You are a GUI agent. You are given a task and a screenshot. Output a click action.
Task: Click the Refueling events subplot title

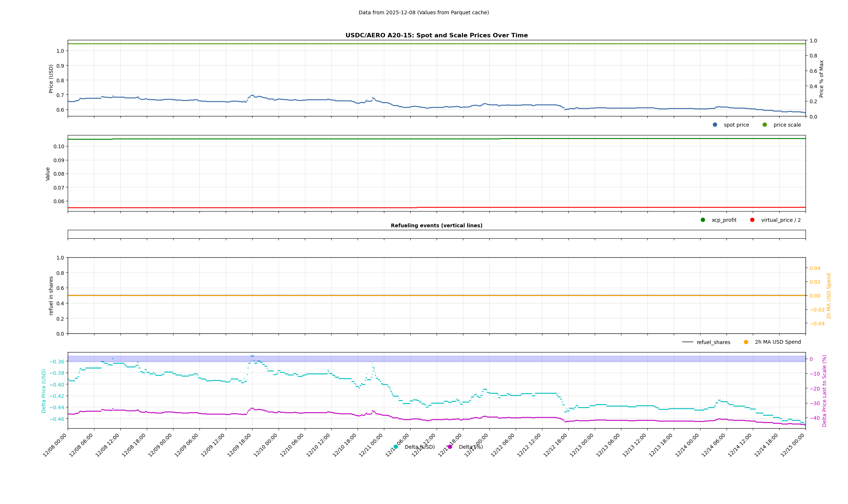[436, 225]
